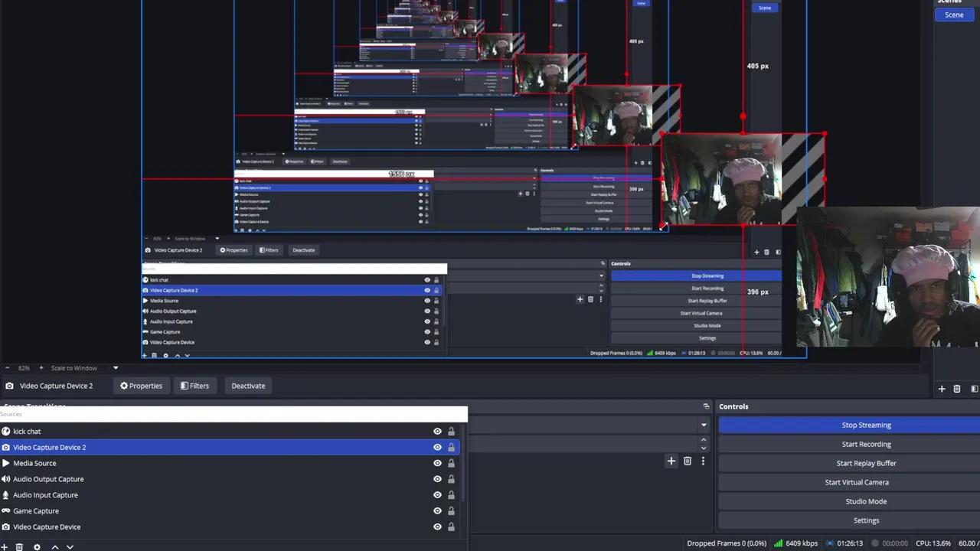Lock the Game Capture source
The width and height of the screenshot is (980, 551).
451,511
